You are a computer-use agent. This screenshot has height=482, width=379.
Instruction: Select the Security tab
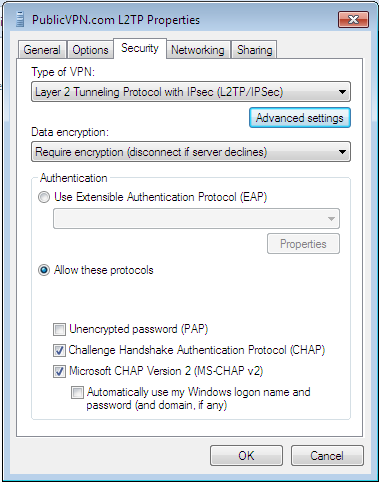click(x=140, y=48)
